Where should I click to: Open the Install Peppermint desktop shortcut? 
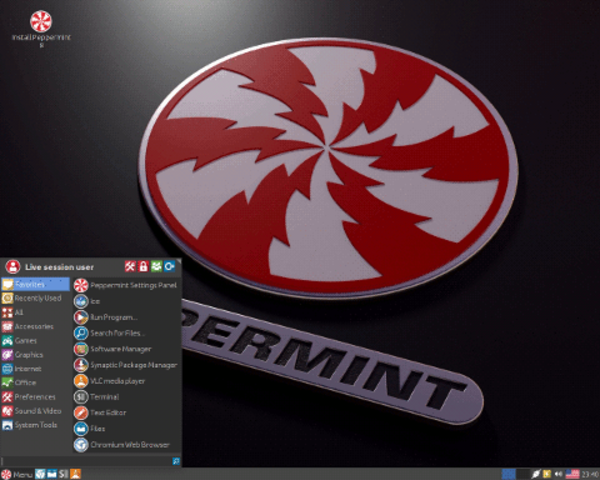point(41,28)
